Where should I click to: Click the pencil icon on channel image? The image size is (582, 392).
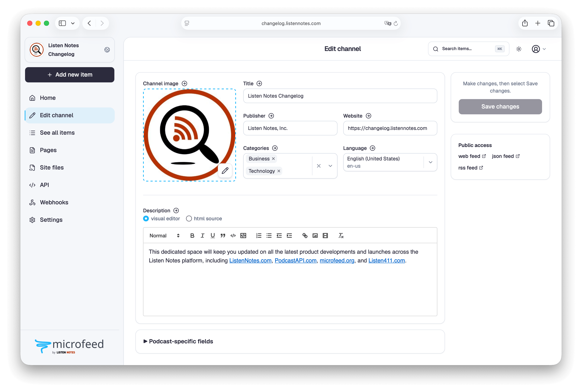225,170
